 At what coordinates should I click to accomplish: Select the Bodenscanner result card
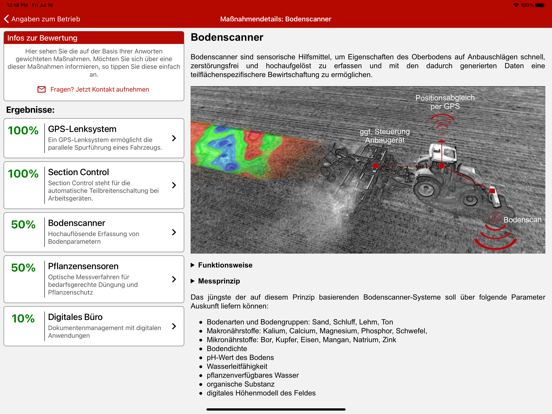[94, 232]
